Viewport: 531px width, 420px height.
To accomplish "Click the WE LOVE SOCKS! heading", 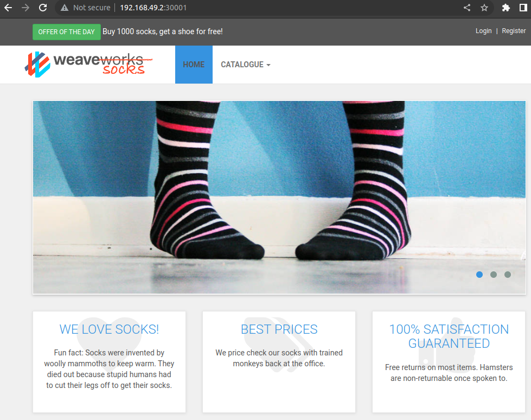I will [x=109, y=329].
